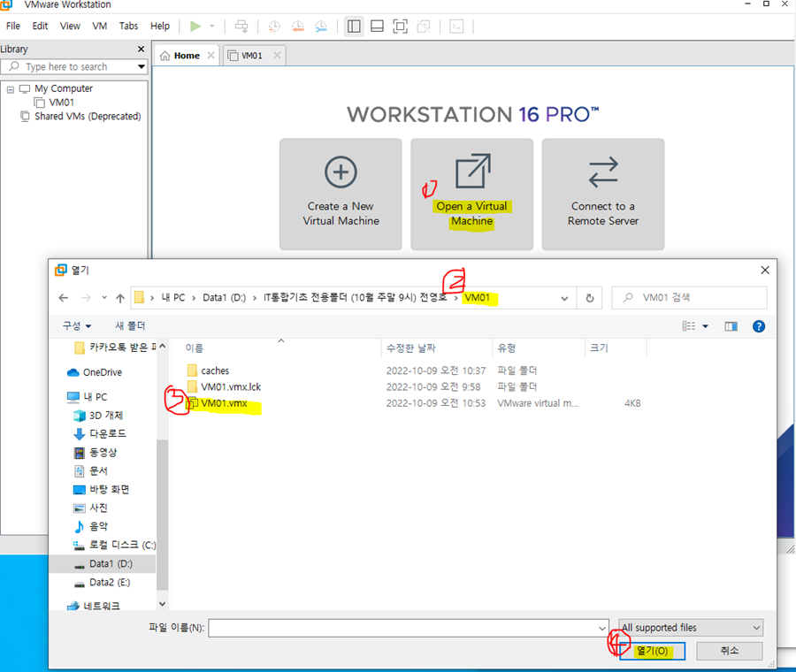Image resolution: width=796 pixels, height=672 pixels.
Task: Open the File menu
Action: pyautogui.click(x=13, y=26)
